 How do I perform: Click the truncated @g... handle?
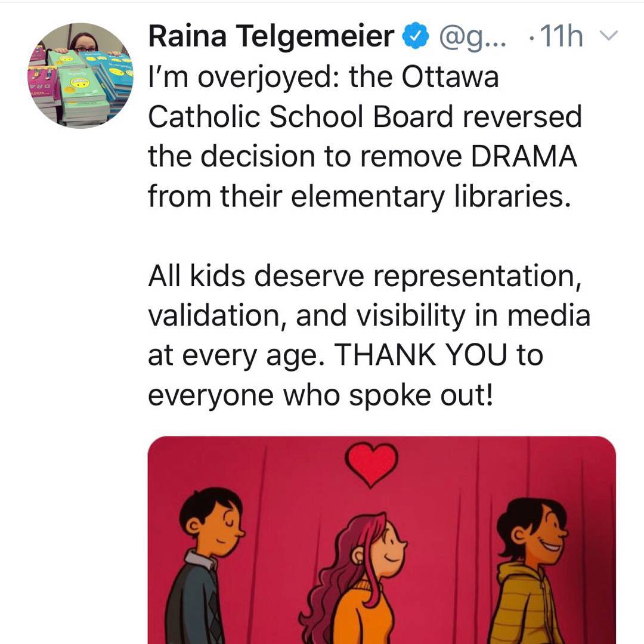[472, 37]
